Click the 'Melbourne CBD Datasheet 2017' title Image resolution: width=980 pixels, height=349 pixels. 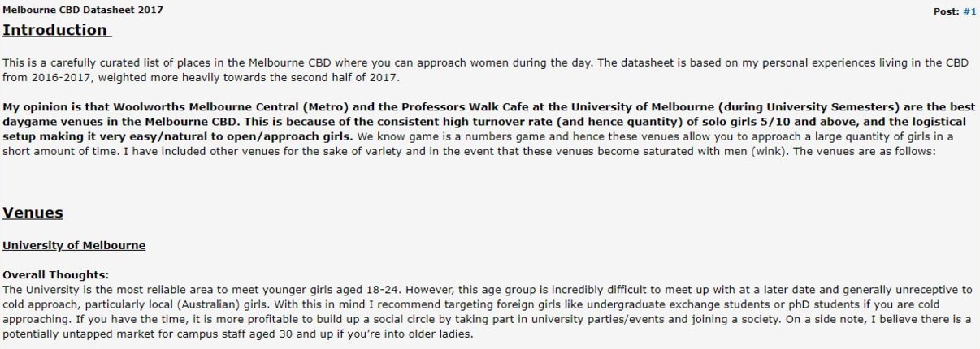click(83, 10)
